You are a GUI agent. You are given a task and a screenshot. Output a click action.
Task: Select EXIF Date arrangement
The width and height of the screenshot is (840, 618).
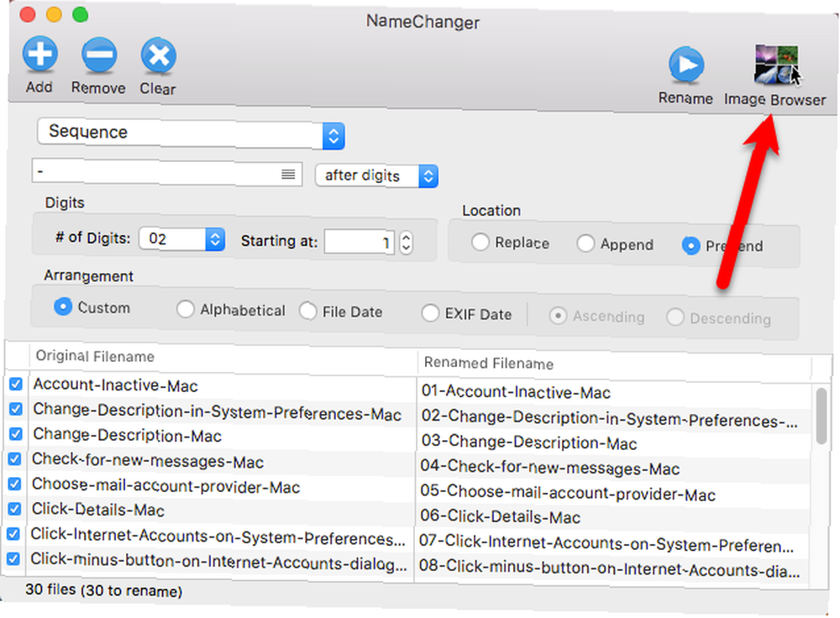click(x=430, y=312)
